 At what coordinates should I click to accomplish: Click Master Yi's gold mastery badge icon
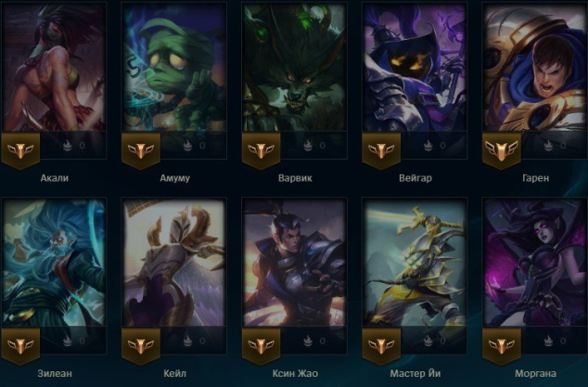coord(381,346)
